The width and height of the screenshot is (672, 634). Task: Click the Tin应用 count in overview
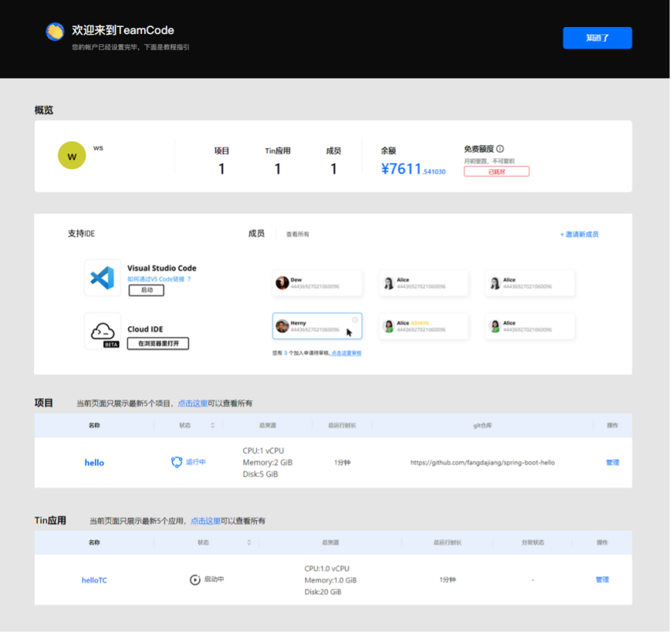[278, 170]
